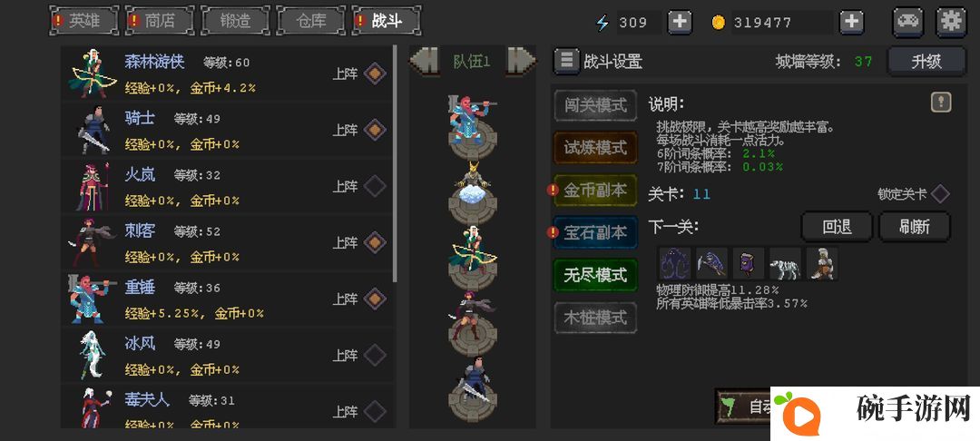
Task: Open the 仓库 tab
Action: click(x=310, y=21)
